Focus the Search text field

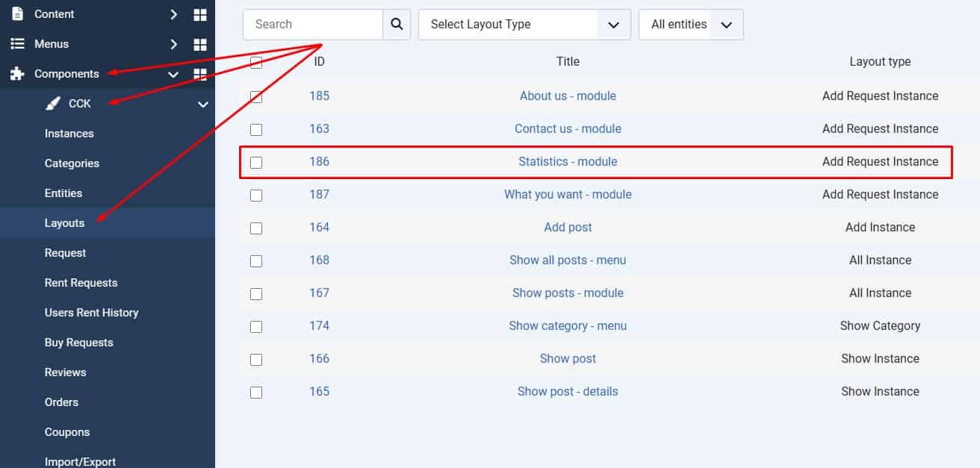click(312, 25)
